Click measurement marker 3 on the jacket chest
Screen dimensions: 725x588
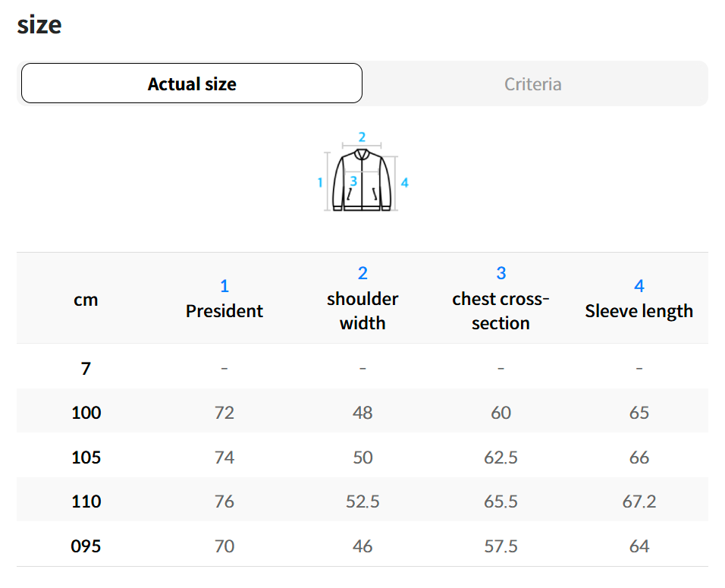click(x=353, y=181)
